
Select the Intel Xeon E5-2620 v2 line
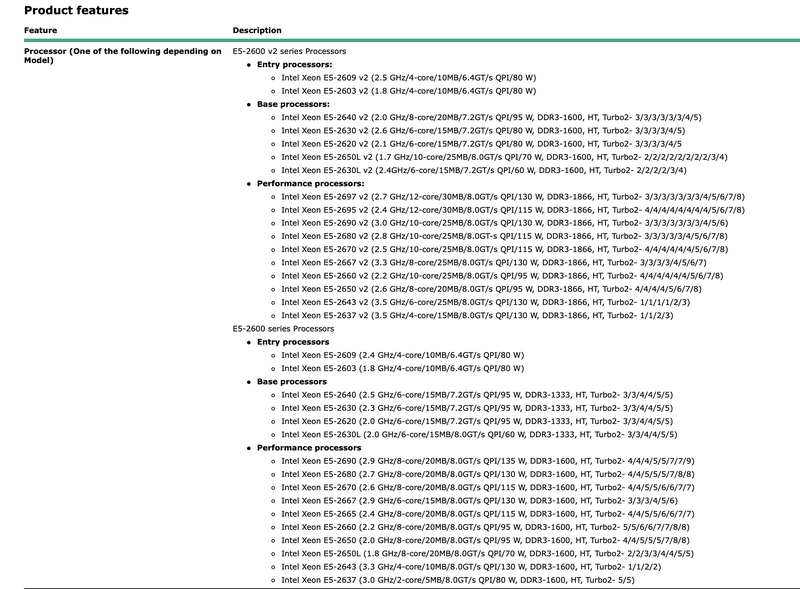tap(482, 144)
